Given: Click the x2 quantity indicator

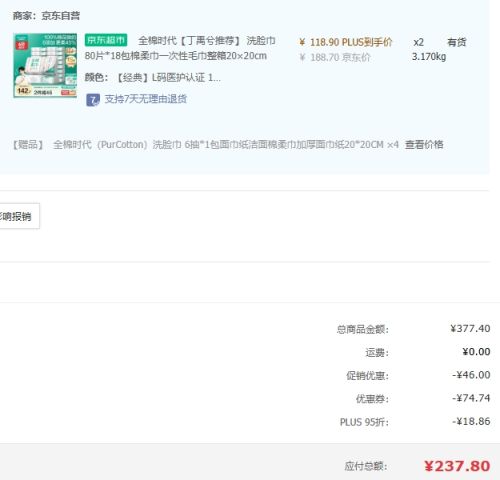Looking at the screenshot, I should pyautogui.click(x=418, y=42).
